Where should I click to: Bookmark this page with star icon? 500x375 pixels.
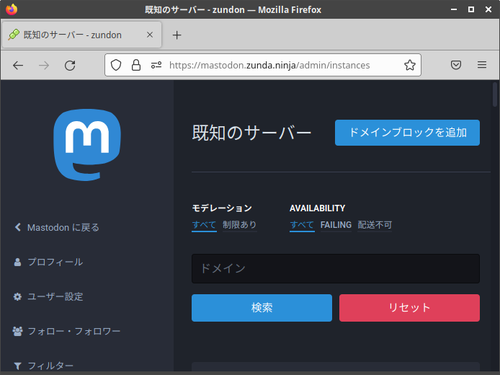410,65
